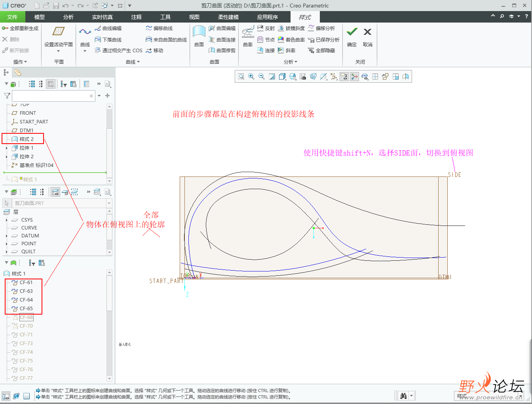This screenshot has width=532, height=404.
Task: Click 通过相交产生 COS tool
Action: tap(118, 51)
